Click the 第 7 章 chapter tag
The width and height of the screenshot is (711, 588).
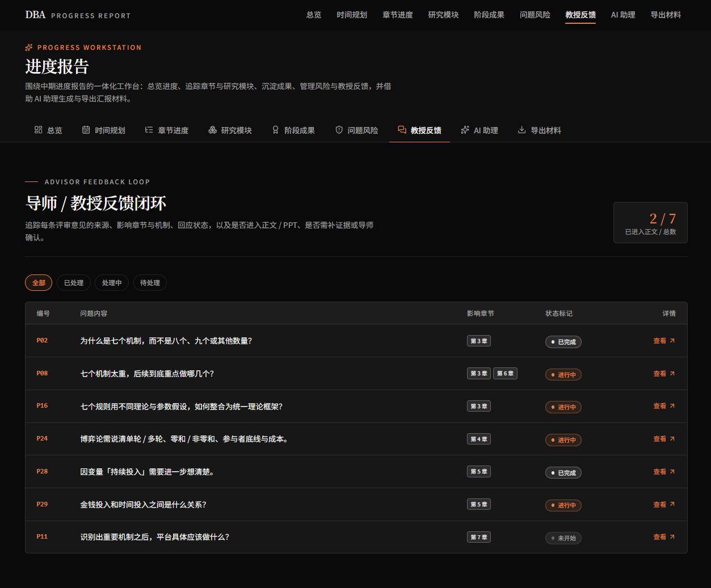(x=479, y=537)
